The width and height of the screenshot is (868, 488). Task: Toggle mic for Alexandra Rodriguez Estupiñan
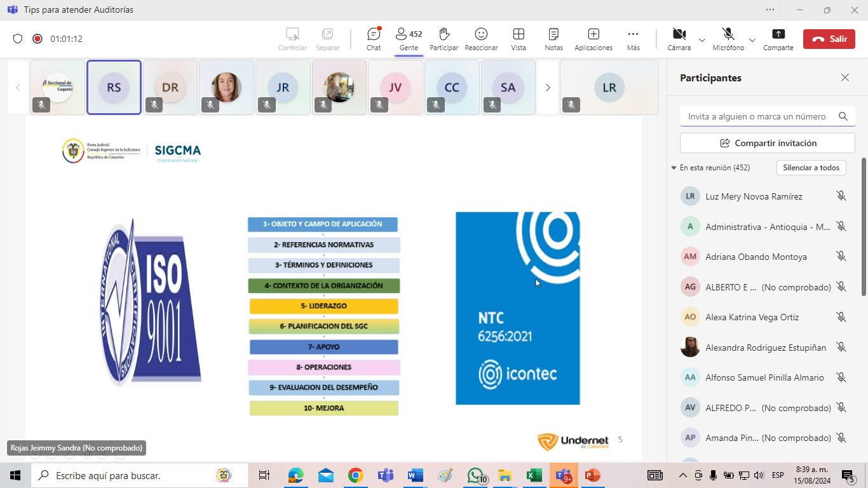coord(841,347)
